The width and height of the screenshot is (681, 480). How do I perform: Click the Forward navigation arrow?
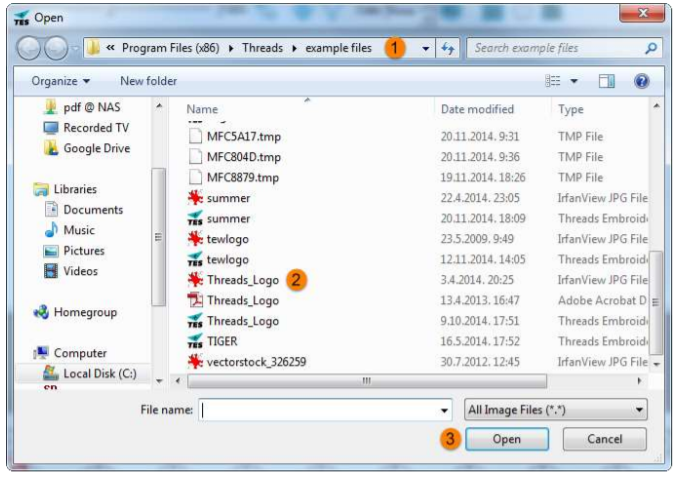pyautogui.click(x=56, y=48)
